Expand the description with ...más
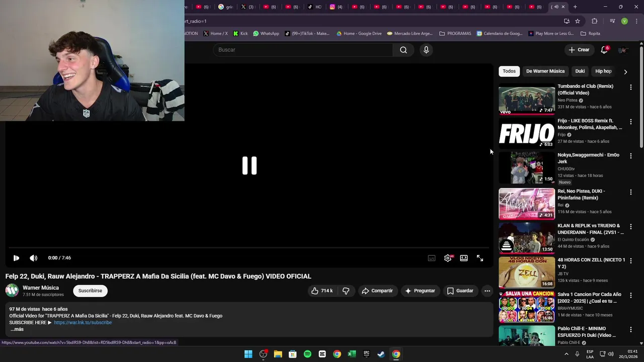 pos(17,329)
